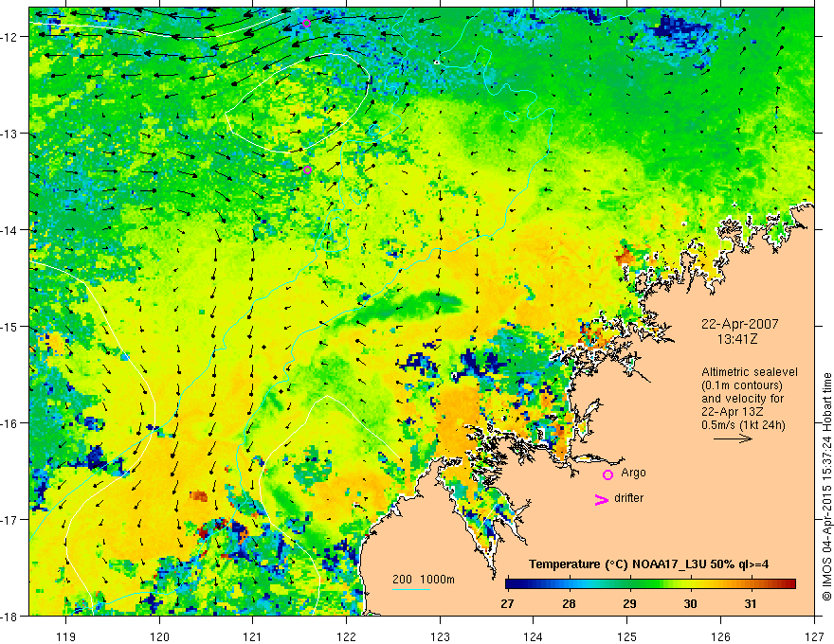This screenshot has height=644, width=834.
Task: Click the magenta drifter legend arrowhead
Action: (x=601, y=499)
